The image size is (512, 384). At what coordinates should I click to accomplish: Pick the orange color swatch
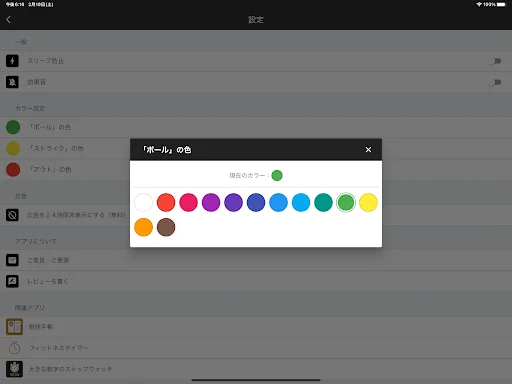[x=143, y=227]
